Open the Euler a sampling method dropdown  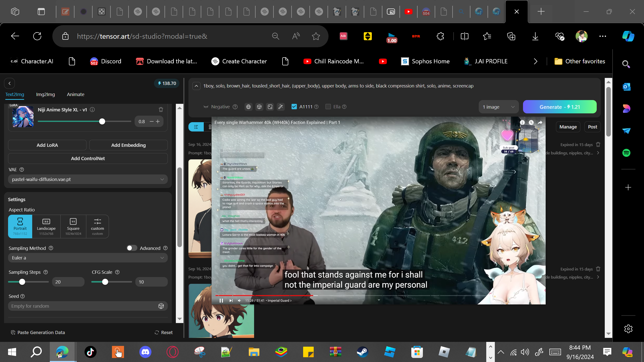tap(88, 258)
